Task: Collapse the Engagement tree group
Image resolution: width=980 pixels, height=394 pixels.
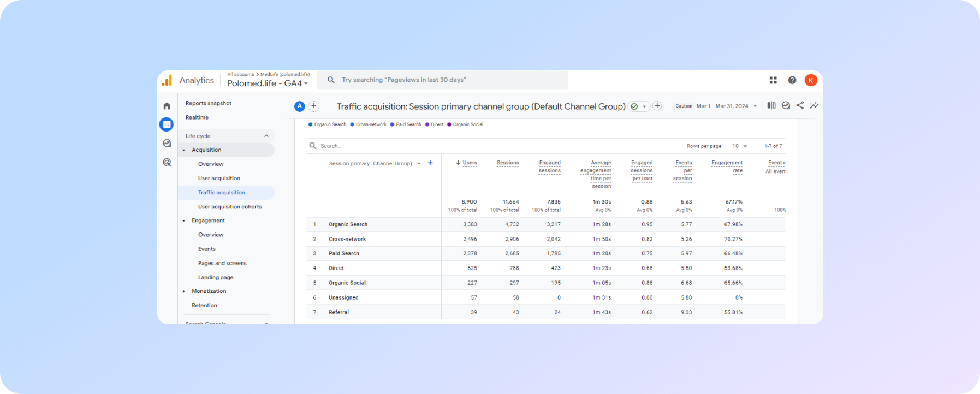Action: point(184,221)
